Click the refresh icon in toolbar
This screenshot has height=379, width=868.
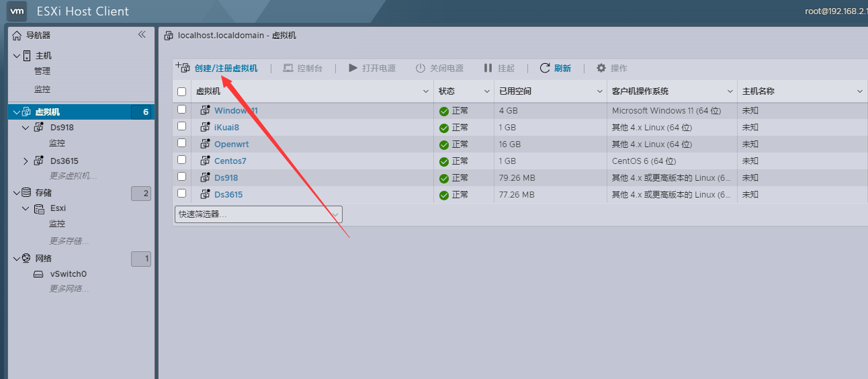(545, 68)
